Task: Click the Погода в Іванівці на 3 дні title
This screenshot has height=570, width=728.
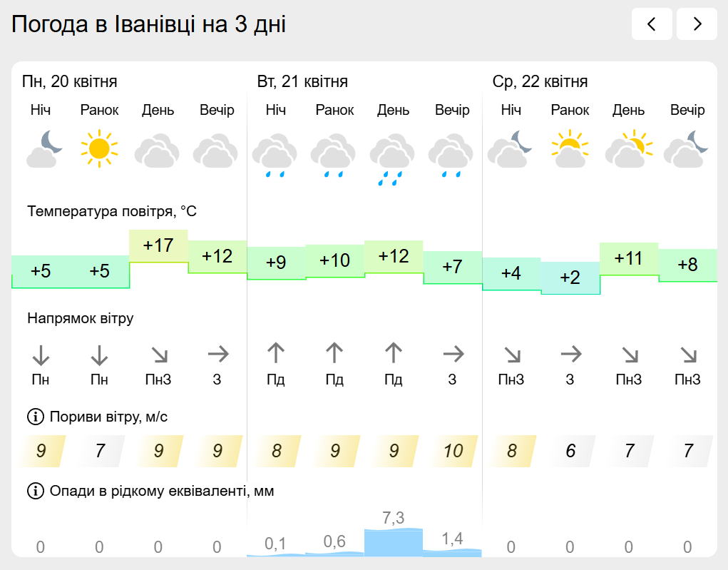Action: 148,25
